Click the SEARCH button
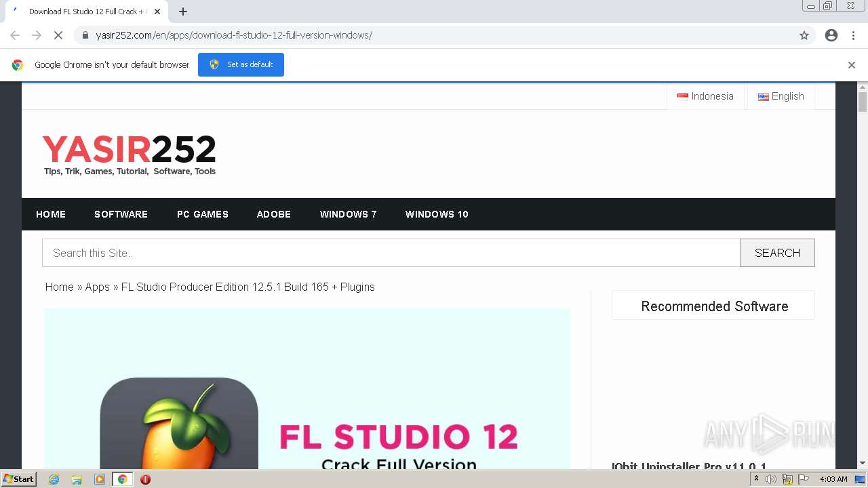Image resolution: width=868 pixels, height=488 pixels. [777, 253]
